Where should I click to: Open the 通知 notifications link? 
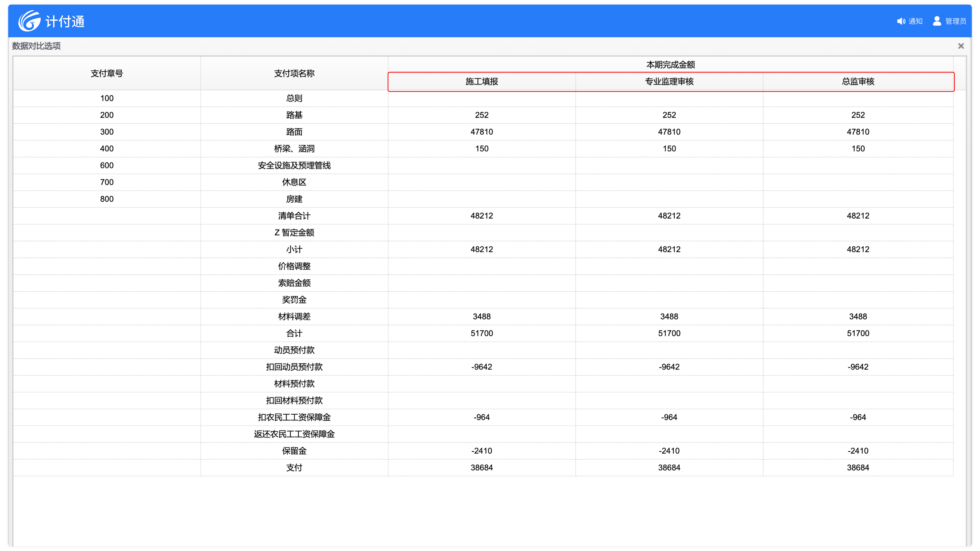(915, 21)
